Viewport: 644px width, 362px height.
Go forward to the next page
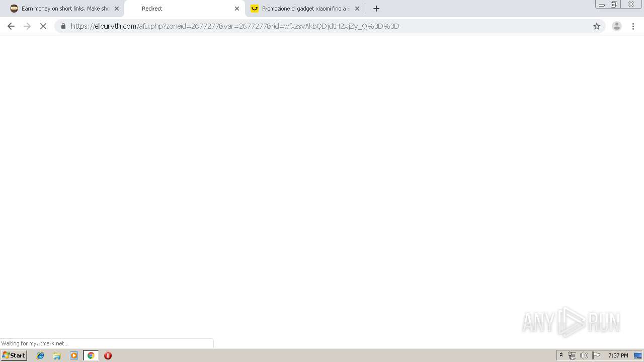pos(27,26)
